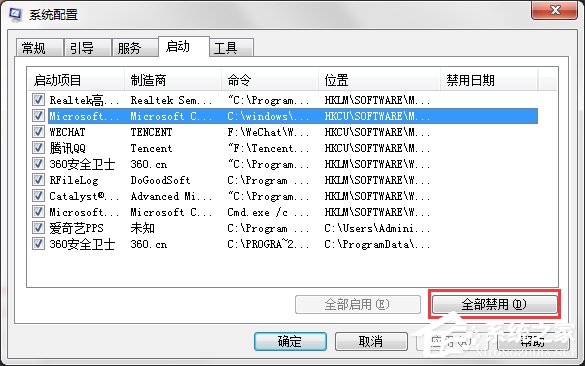Click the TENCENT manufacturer cell

(151, 132)
